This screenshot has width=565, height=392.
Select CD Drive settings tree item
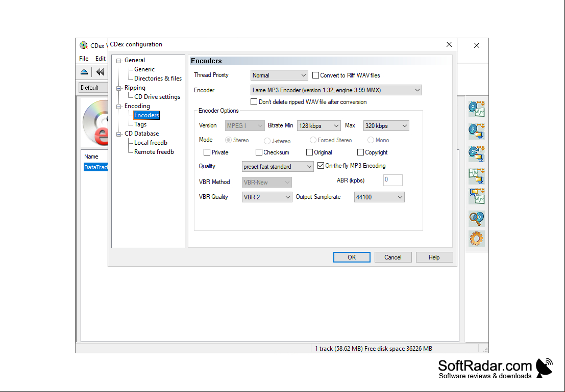[157, 96]
